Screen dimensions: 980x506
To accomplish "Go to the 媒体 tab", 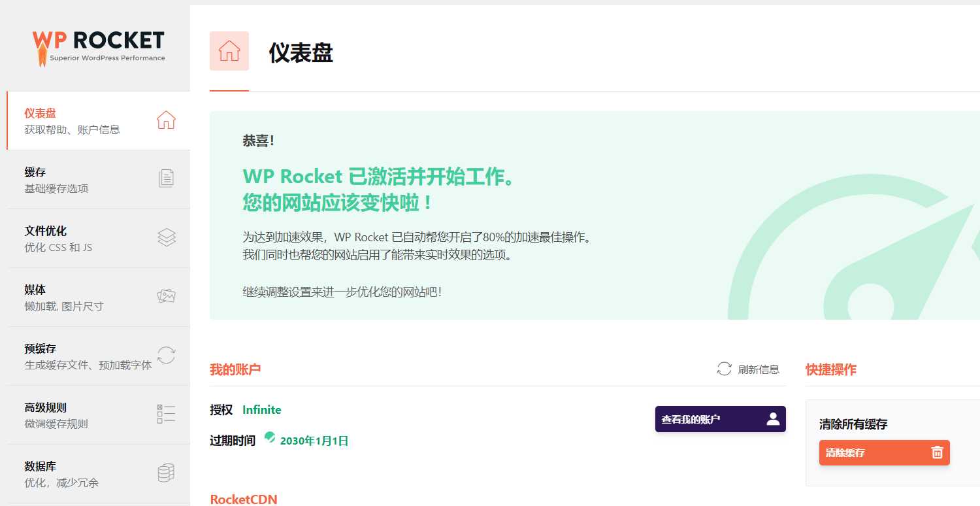I will tap(99, 297).
